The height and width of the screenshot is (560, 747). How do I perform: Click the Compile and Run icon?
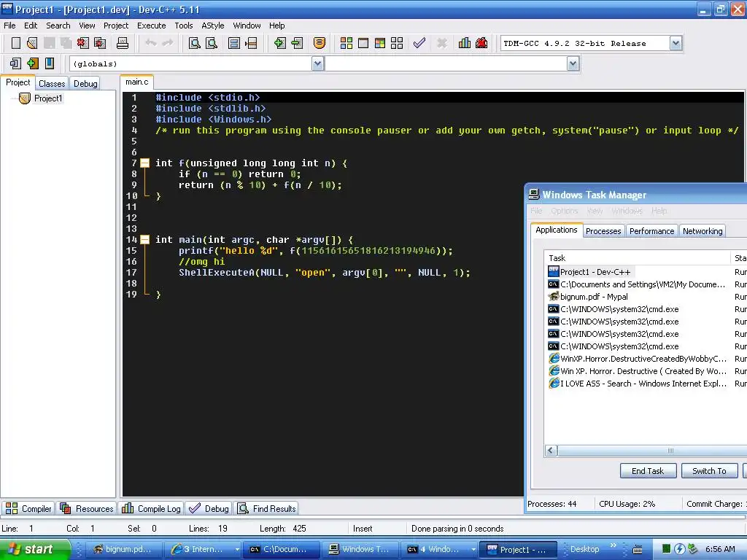tap(379, 43)
